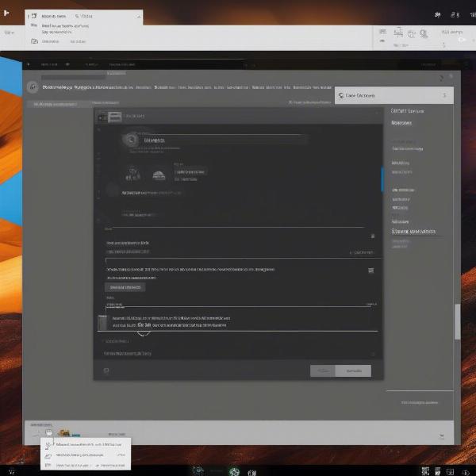The image size is (476, 476).
Task: Click the stepper arrow inside the light search field
Action: click(444, 95)
